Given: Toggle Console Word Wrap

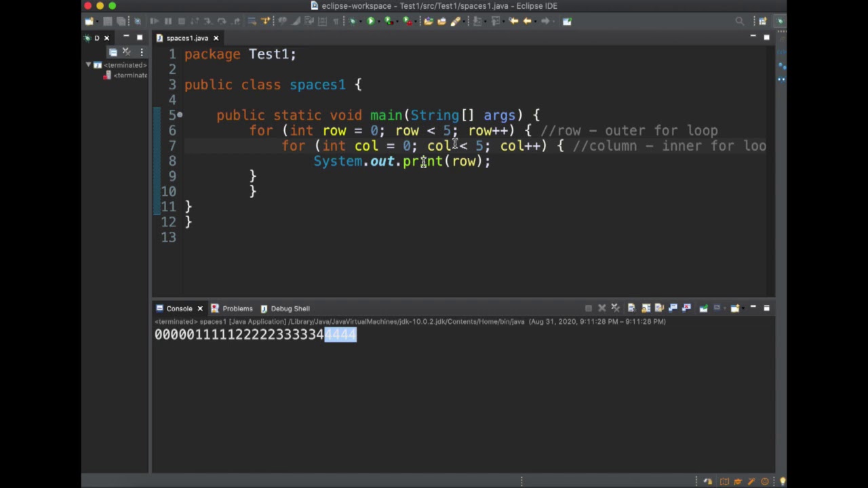Looking at the screenshot, I should coord(659,308).
